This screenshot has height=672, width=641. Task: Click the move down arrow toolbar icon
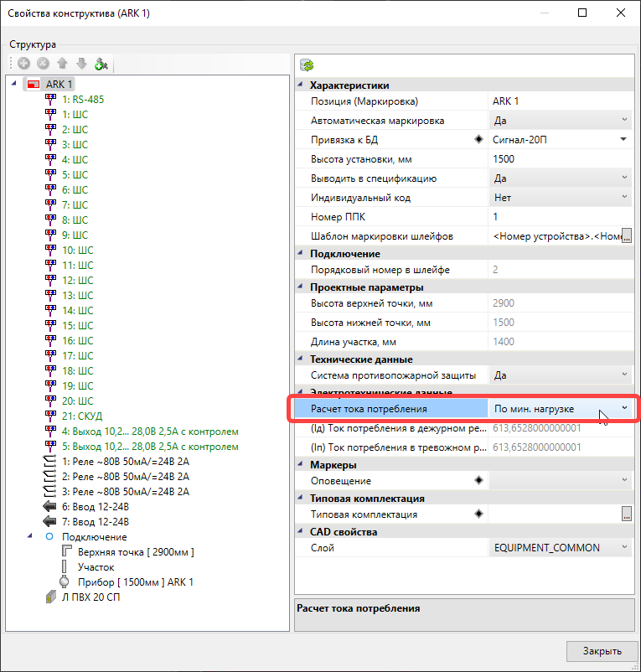pos(81,64)
